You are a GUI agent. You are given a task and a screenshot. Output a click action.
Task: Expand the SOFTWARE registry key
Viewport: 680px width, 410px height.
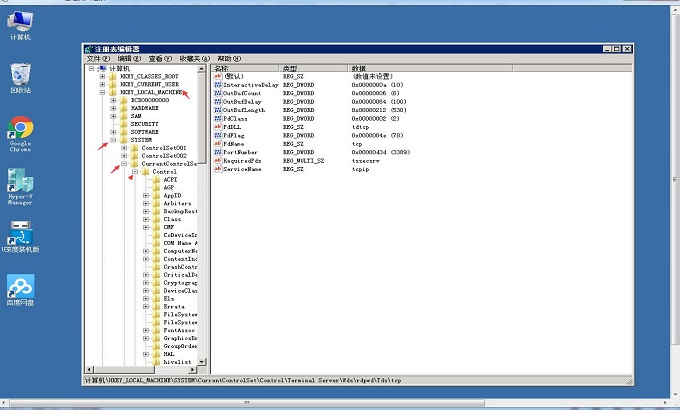(112, 132)
